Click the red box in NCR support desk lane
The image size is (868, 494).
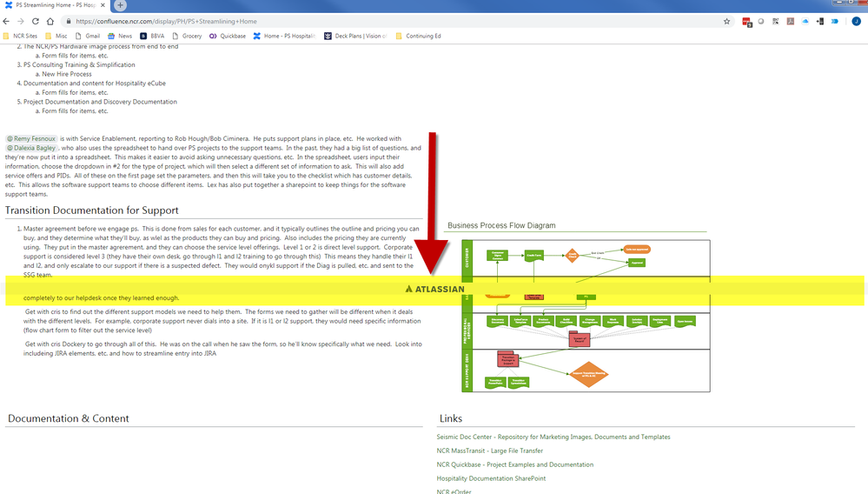[507, 359]
